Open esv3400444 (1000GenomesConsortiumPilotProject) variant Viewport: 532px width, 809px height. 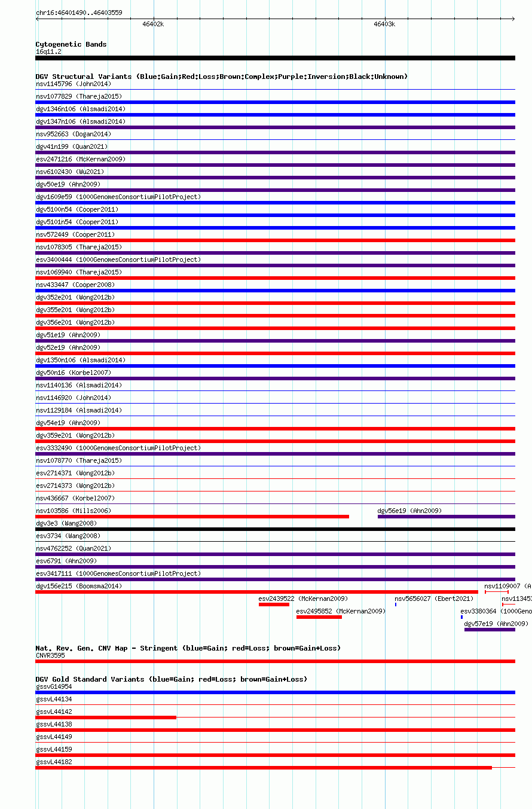click(118, 260)
